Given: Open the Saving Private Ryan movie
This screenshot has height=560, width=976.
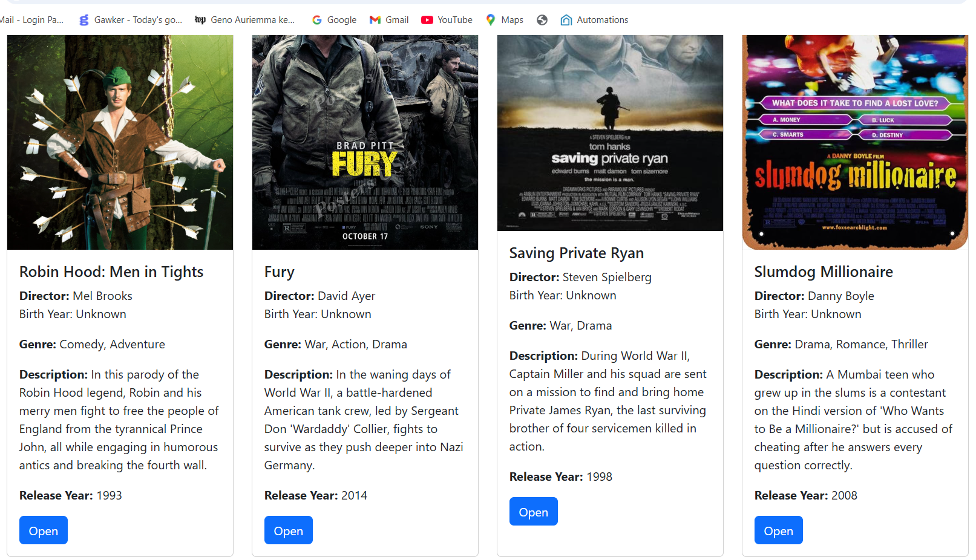Looking at the screenshot, I should (x=534, y=512).
